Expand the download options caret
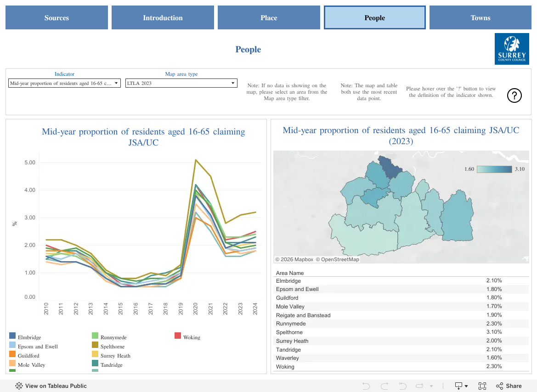Image resolution: width=537 pixels, height=392 pixels. tap(466, 386)
